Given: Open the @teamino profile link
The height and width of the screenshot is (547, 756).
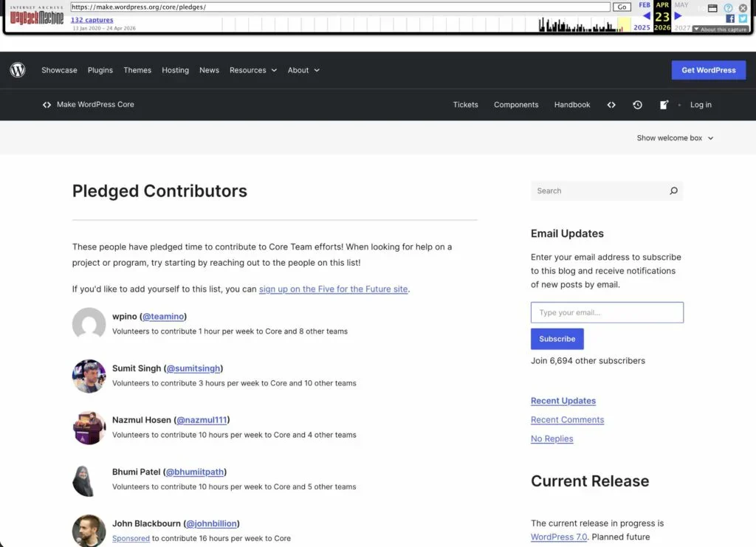Looking at the screenshot, I should click(x=163, y=317).
